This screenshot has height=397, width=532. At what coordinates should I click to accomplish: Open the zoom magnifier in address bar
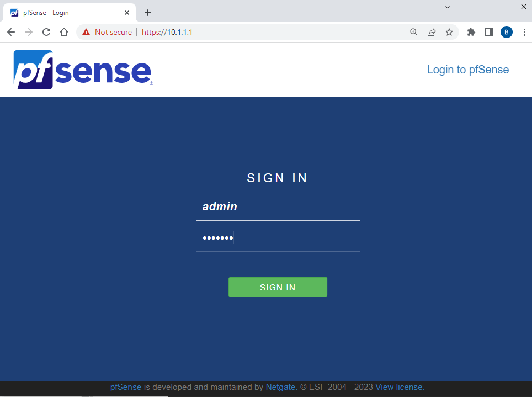[413, 32]
